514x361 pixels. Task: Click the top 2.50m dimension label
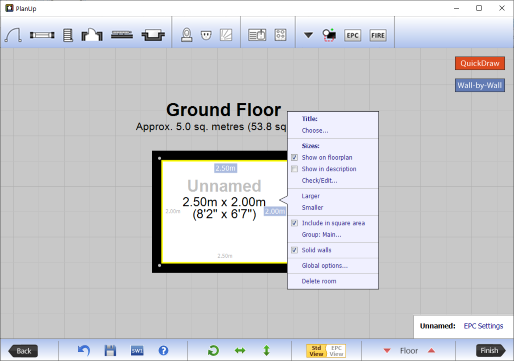click(226, 168)
